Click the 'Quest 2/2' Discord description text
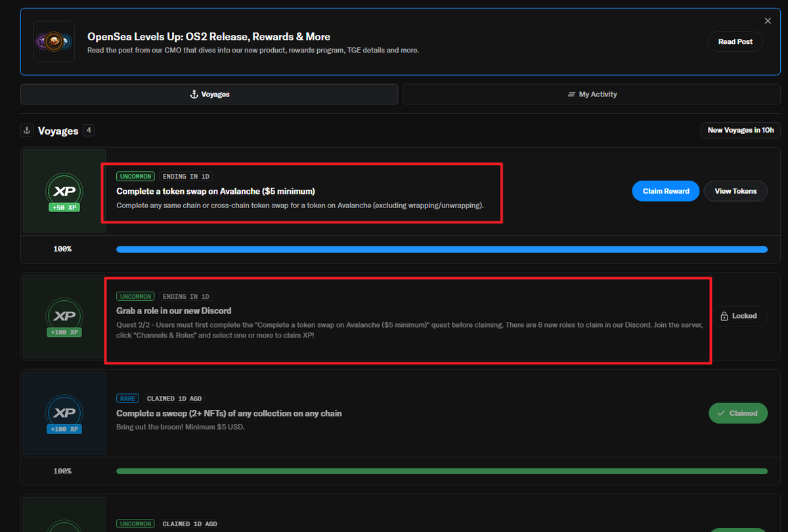The image size is (788, 532). tap(410, 330)
